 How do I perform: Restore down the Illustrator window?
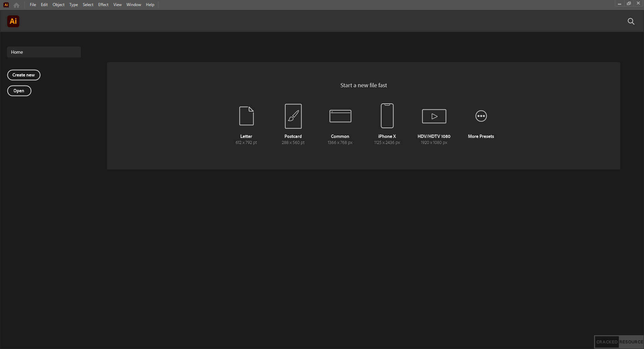(x=629, y=4)
